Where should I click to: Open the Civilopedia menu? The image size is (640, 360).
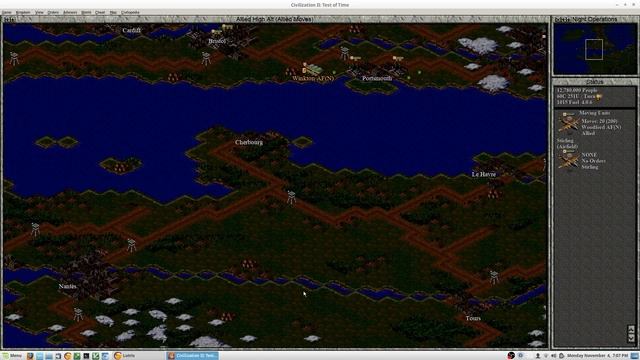coord(130,12)
